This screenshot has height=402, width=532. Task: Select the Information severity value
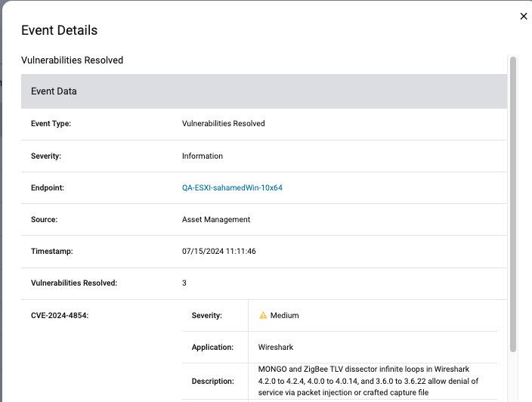click(x=203, y=156)
